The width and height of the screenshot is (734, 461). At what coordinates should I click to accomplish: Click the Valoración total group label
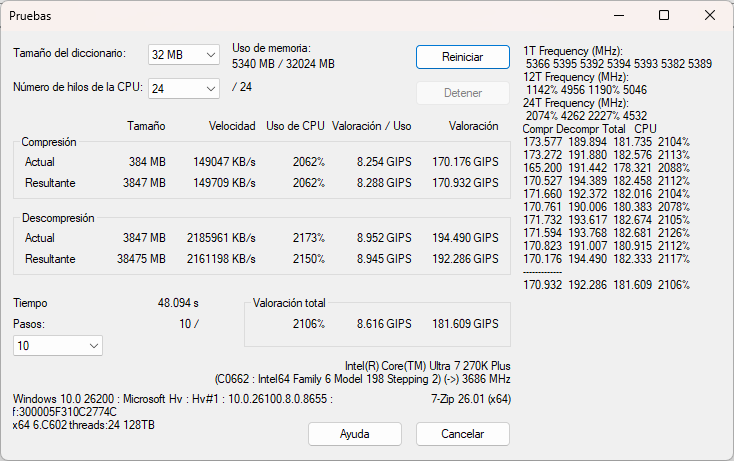coord(289,303)
